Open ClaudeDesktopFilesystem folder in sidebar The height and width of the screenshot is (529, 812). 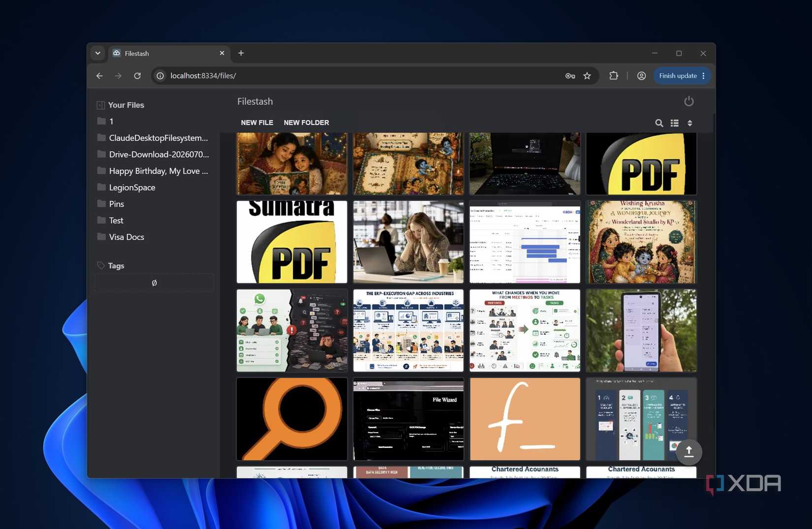(x=154, y=138)
